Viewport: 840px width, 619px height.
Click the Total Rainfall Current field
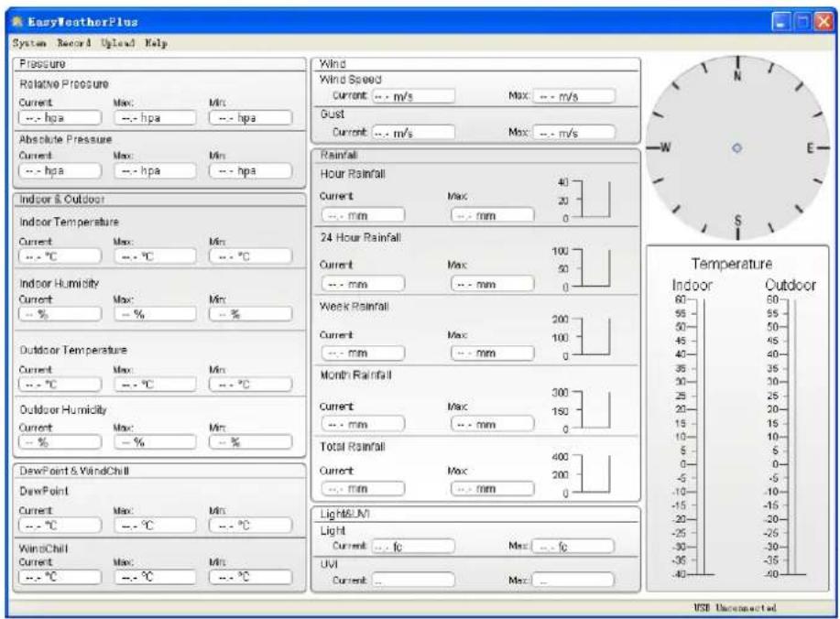[364, 488]
